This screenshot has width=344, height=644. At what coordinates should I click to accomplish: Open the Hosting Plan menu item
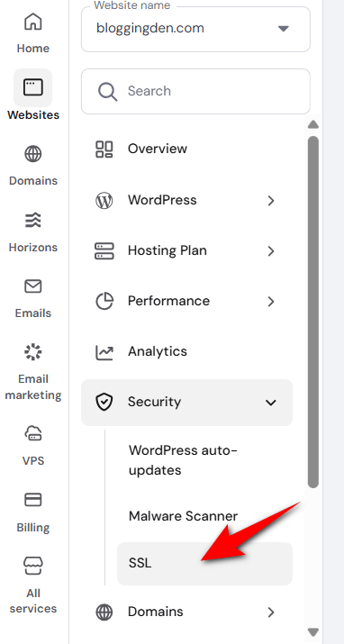186,250
